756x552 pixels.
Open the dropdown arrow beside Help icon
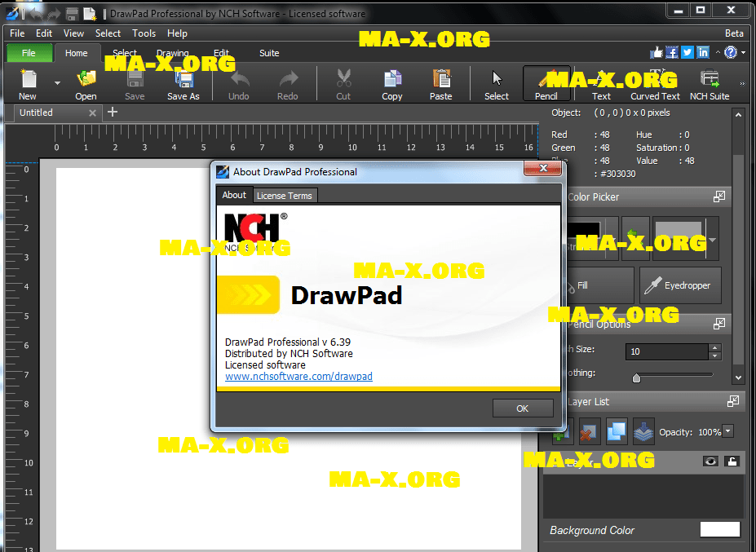pyautogui.click(x=744, y=52)
